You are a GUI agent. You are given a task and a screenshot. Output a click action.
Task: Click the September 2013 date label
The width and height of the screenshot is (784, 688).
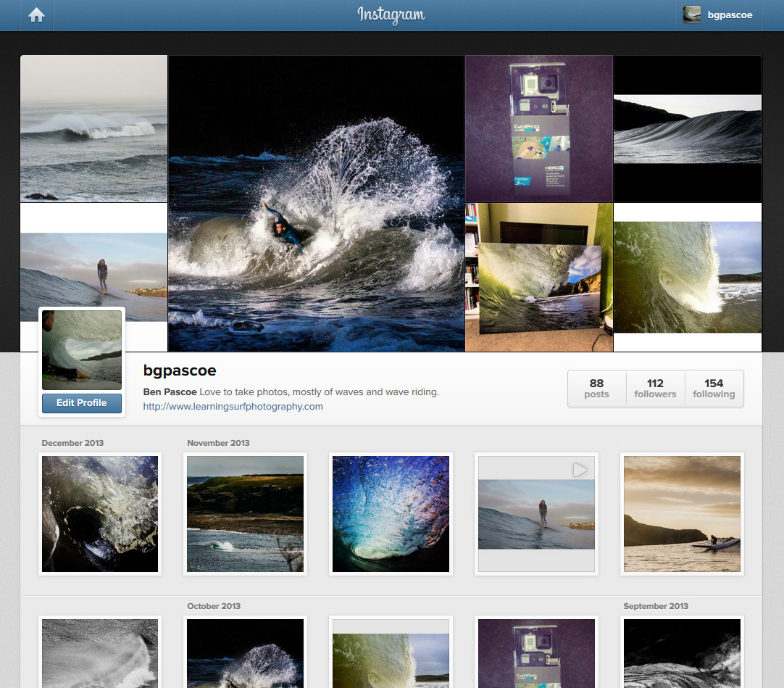[656, 606]
